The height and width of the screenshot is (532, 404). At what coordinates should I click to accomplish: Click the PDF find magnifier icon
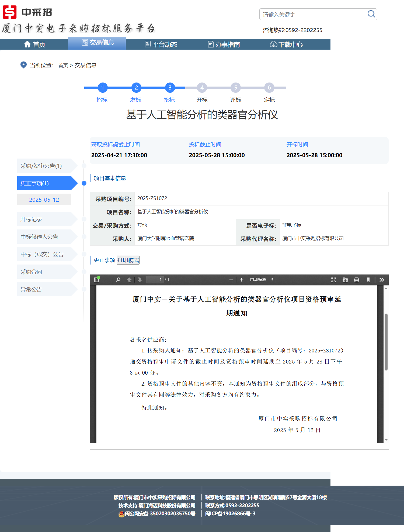click(118, 280)
